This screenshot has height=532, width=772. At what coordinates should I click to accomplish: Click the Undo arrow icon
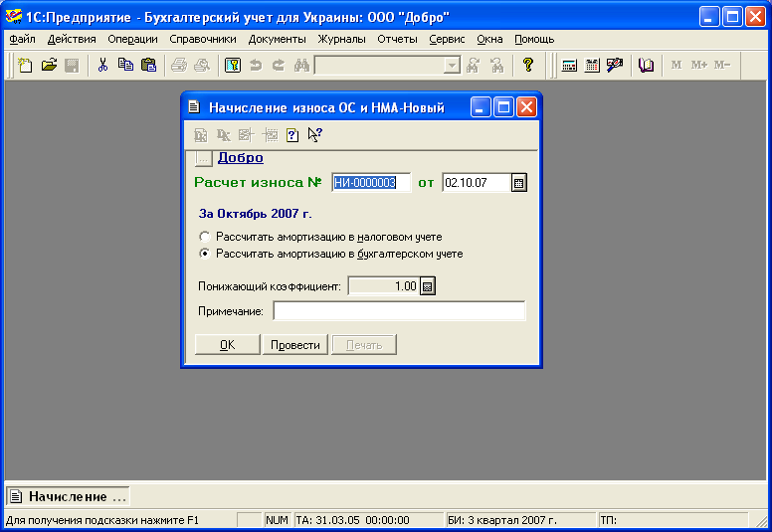tap(256, 65)
